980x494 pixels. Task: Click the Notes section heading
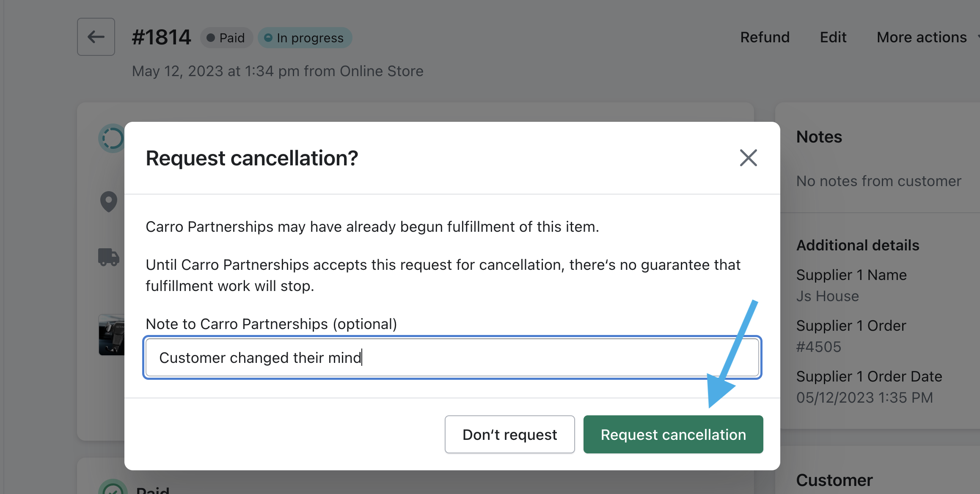pyautogui.click(x=819, y=137)
